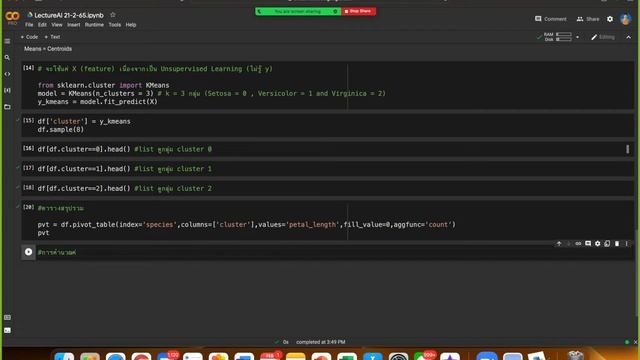
Task: Open the variables inspector panel
Action: click(7, 90)
